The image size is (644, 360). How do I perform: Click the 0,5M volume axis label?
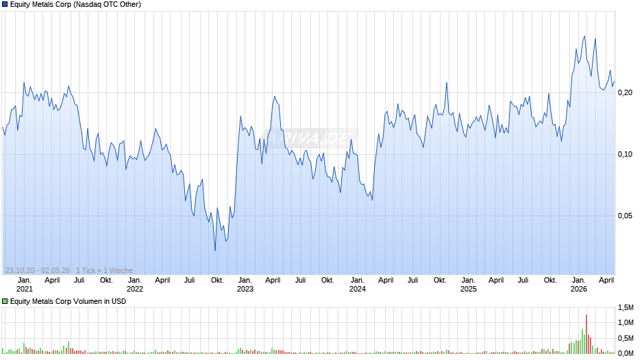coord(626,338)
